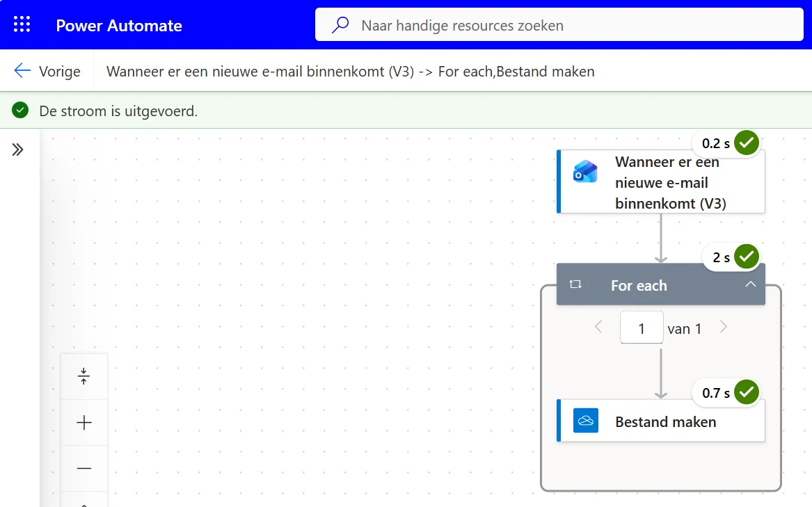Click the 0.2 s success check badge
The width and height of the screenshot is (812, 507).
click(746, 143)
